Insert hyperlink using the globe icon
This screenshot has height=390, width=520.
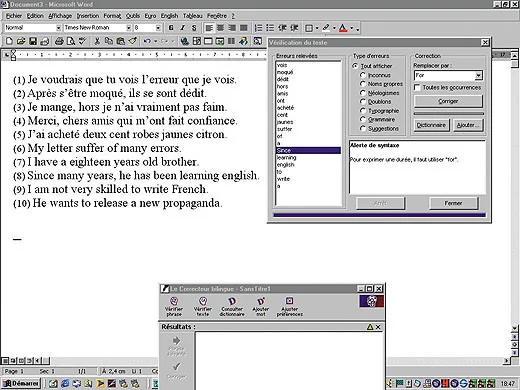pos(185,41)
